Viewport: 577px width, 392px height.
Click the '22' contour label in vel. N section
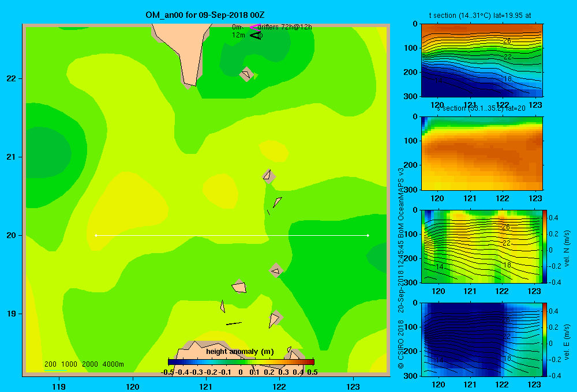pyautogui.click(x=507, y=243)
